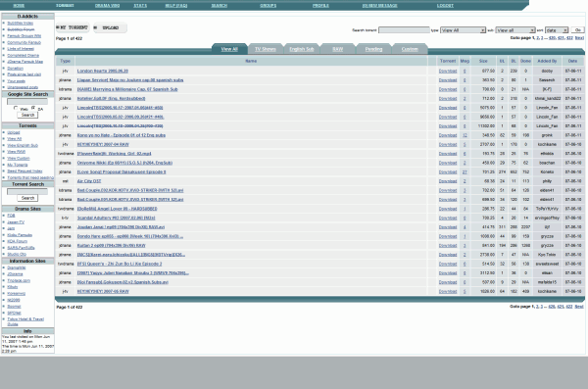The image size is (588, 389).
Task: Open DRAMA WIKI in the navigation bar
Action: [x=107, y=6]
